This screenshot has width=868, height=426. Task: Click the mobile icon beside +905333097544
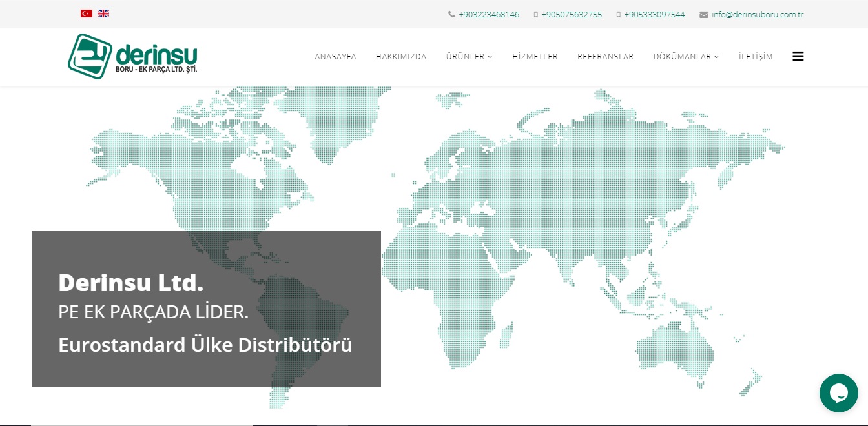619,14
